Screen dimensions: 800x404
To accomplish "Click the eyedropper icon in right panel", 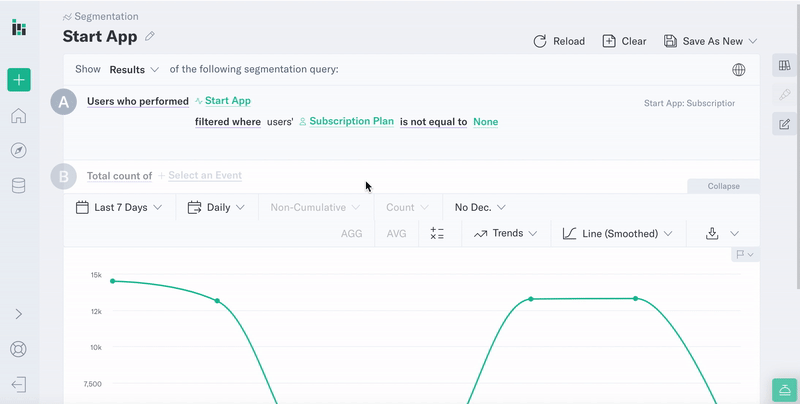I will tap(784, 94).
